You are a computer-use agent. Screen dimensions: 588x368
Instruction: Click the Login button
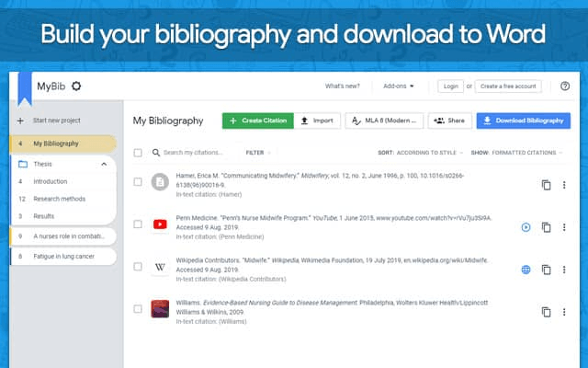click(451, 86)
